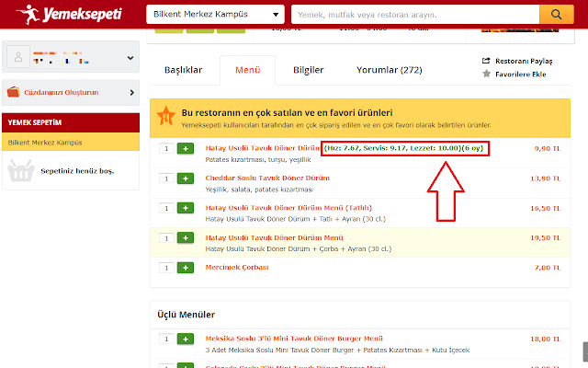Edit quantity field for the 19,50 TL menu

[166, 237]
